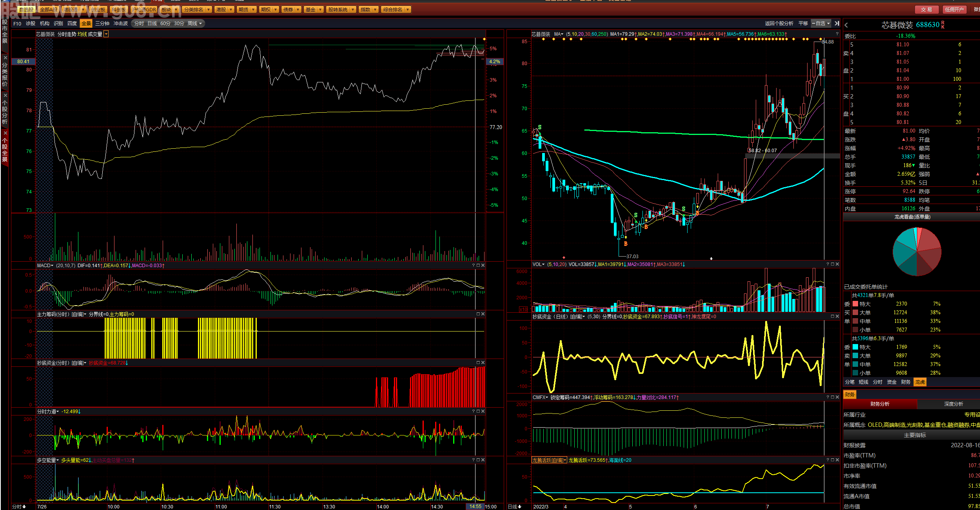Click the 科创板 button
This screenshot has width=980, height=510.
[118, 9]
